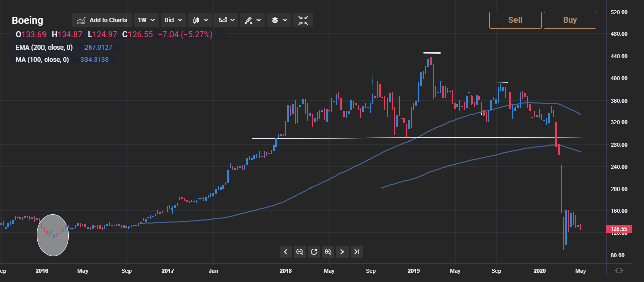
Task: Click the reset chart refresh icon
Action: click(x=314, y=251)
